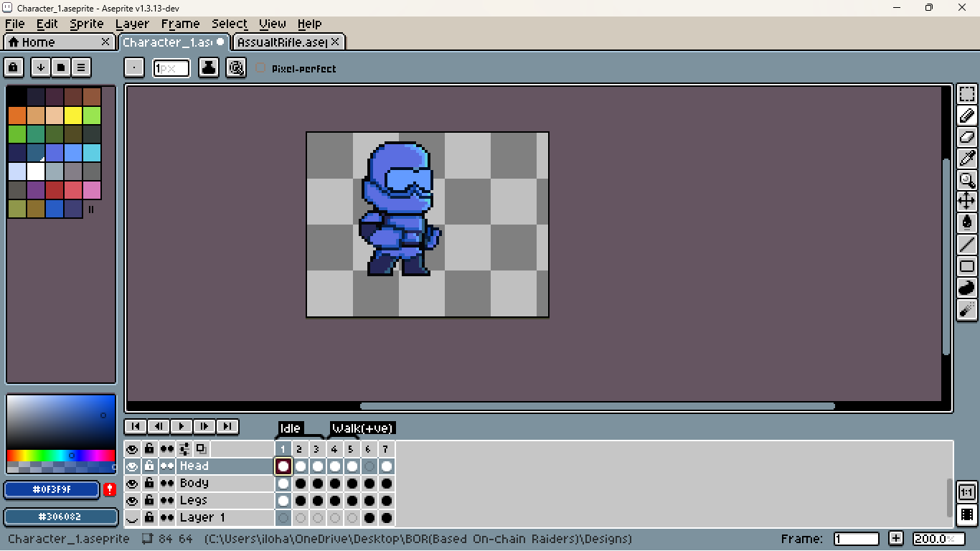980x551 pixels.
Task: Open the brush type selector
Action: tap(134, 67)
